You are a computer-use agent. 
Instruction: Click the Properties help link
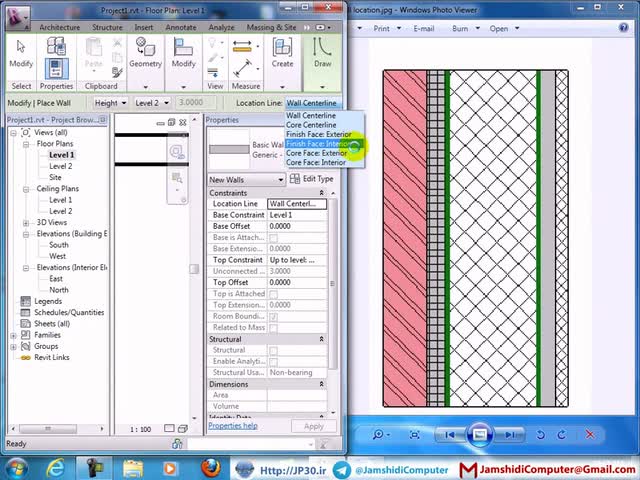(x=233, y=426)
